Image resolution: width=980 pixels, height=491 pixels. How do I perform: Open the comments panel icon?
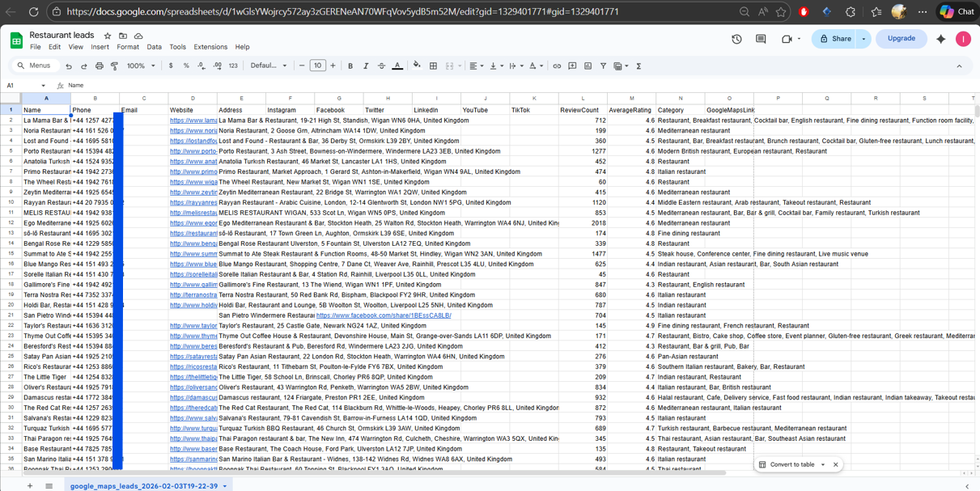(761, 39)
